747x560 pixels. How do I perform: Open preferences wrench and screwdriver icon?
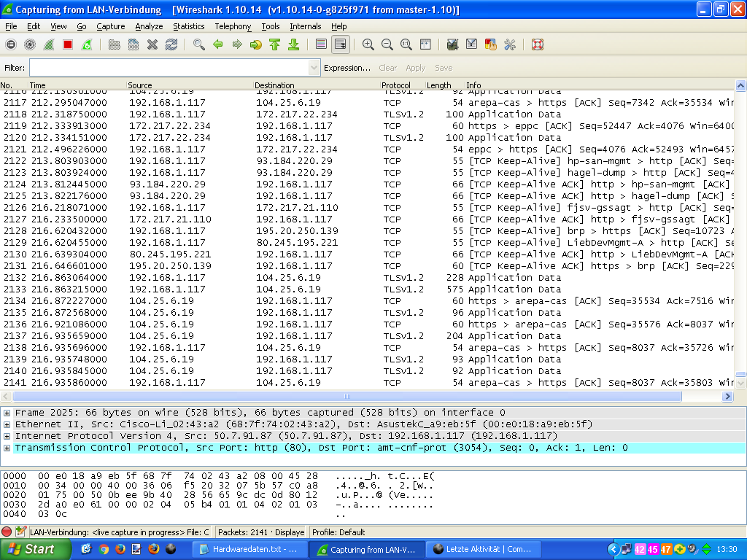click(510, 44)
